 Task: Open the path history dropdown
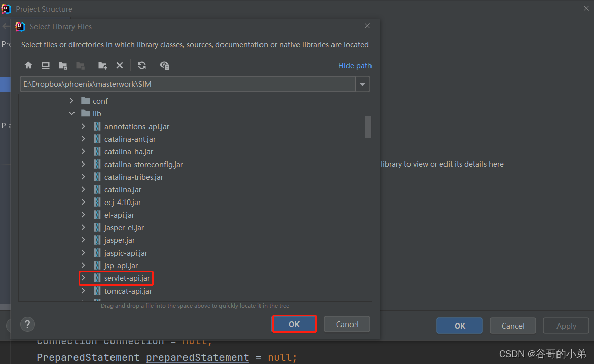click(x=362, y=84)
